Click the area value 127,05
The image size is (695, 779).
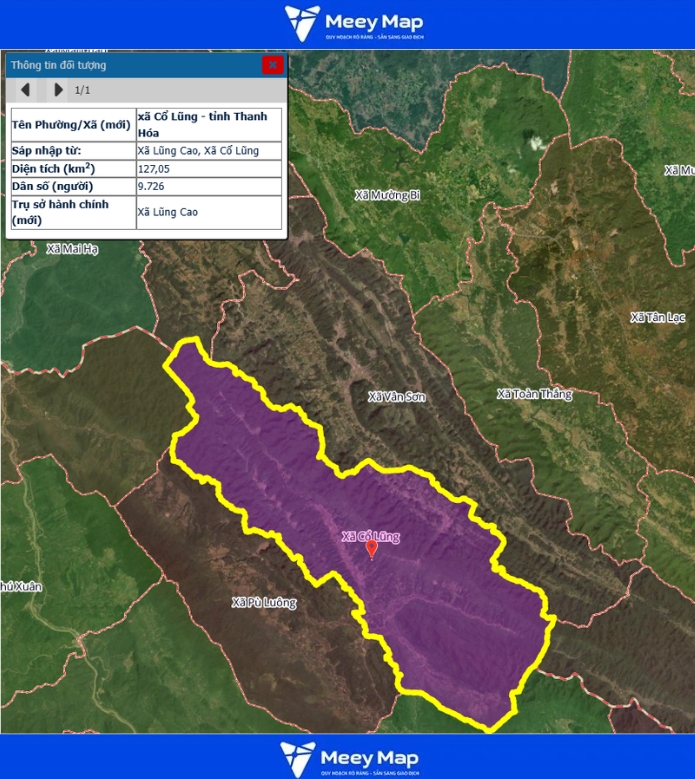tap(154, 168)
